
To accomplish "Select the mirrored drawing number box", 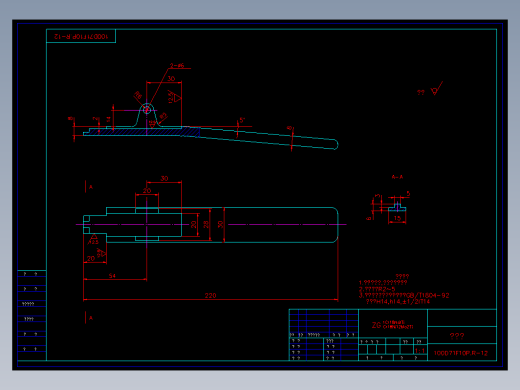I will (81, 36).
